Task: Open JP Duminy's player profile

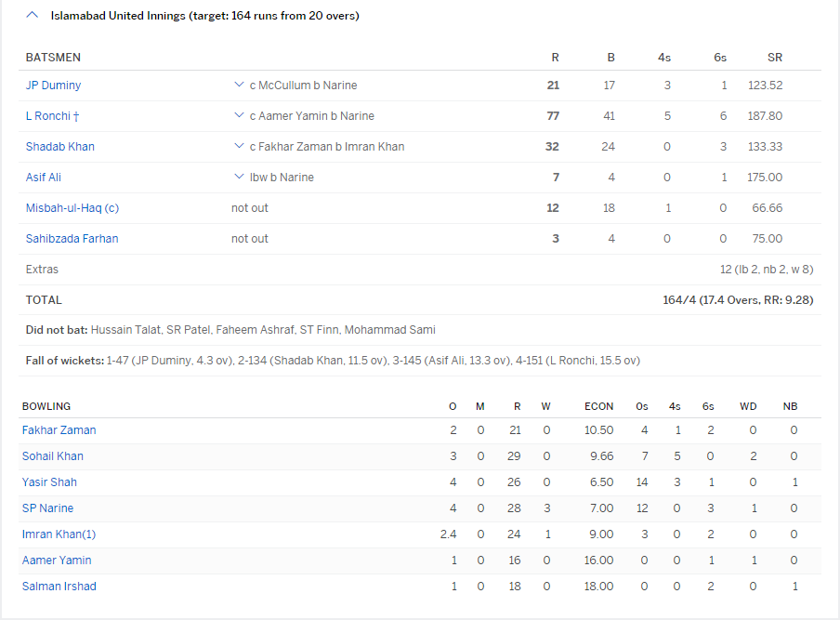Action: (53, 86)
